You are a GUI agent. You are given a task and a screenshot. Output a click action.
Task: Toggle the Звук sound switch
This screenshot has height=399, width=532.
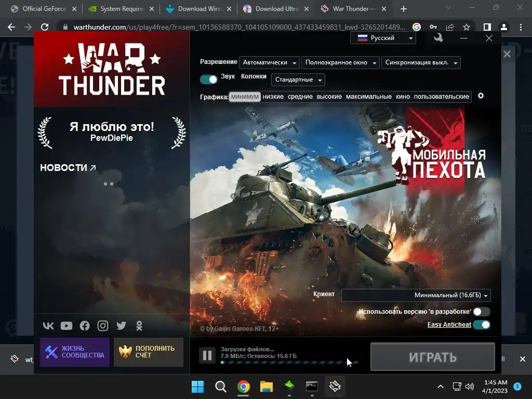[x=208, y=79]
